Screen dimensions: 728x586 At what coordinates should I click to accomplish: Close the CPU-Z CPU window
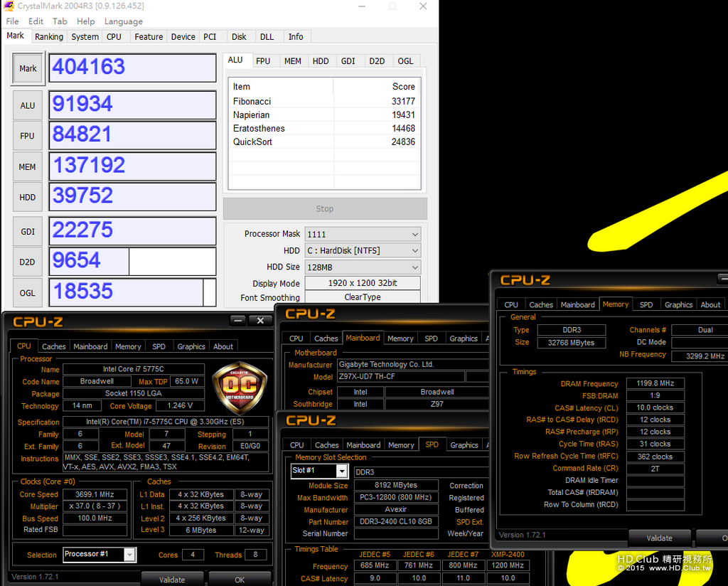(x=260, y=321)
